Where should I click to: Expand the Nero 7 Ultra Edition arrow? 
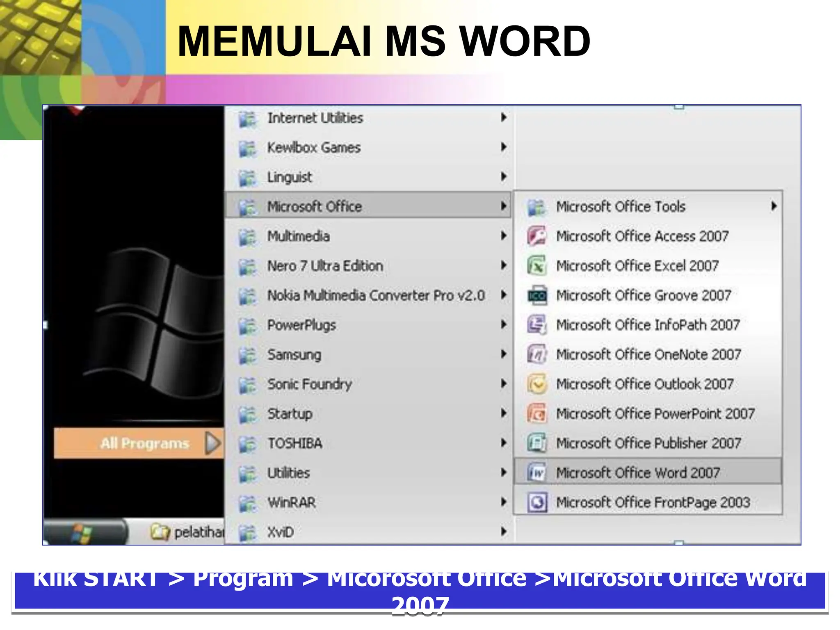(504, 265)
